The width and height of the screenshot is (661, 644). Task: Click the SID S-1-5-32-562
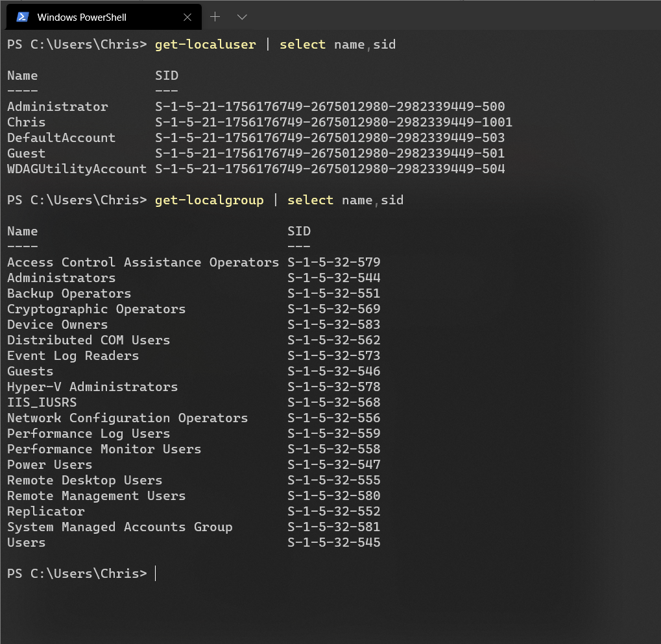[334, 340]
